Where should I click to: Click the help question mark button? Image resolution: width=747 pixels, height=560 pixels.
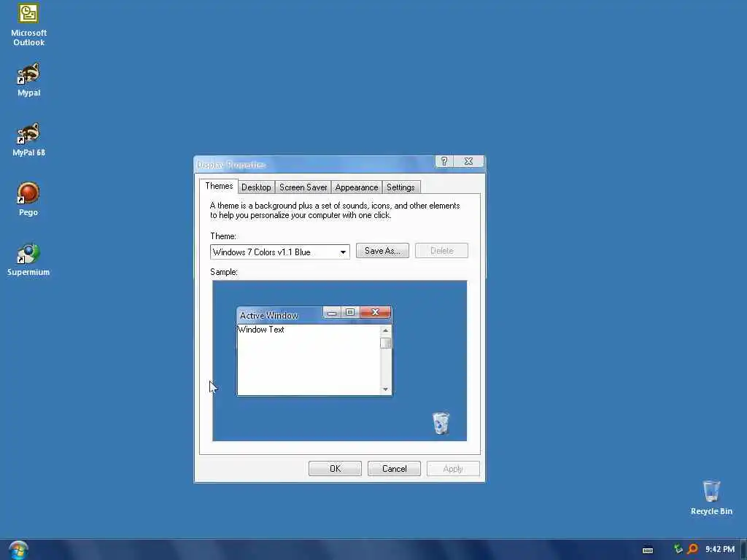coord(444,161)
